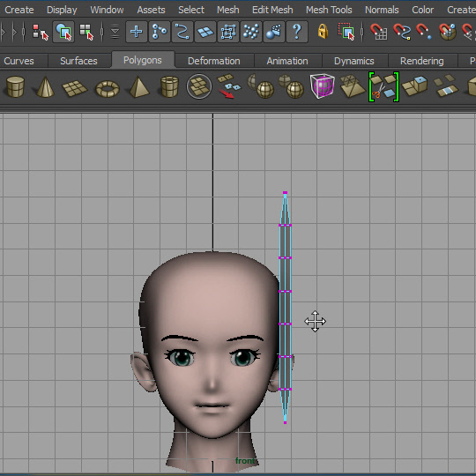Create a polygon cone from shelf

tap(45, 86)
